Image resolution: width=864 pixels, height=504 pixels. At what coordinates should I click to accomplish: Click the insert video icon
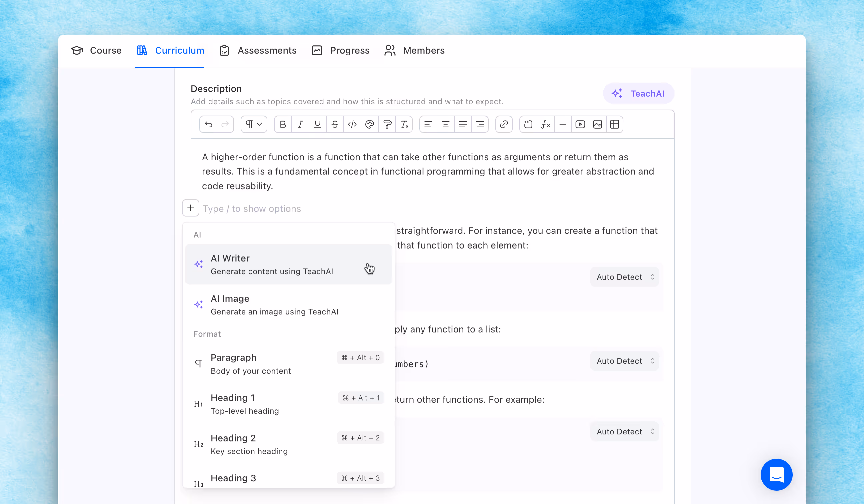click(x=580, y=124)
